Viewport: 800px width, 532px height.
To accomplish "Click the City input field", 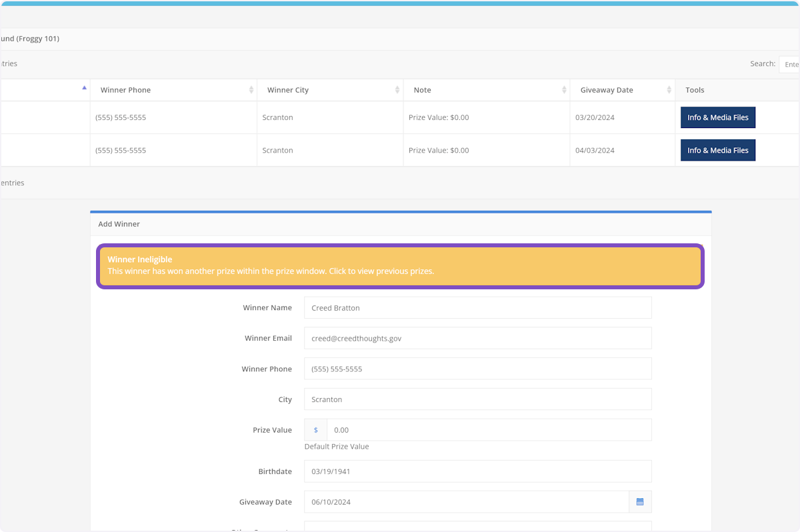I will [477, 399].
